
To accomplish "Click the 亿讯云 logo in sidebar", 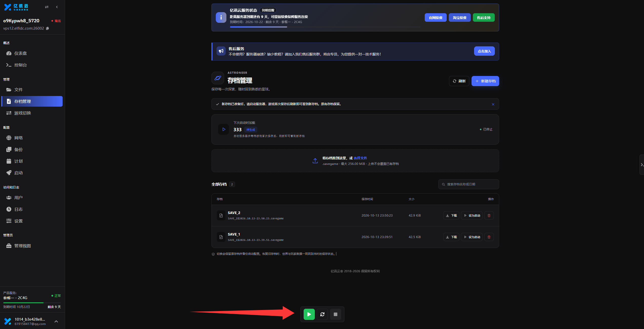I will (16, 7).
